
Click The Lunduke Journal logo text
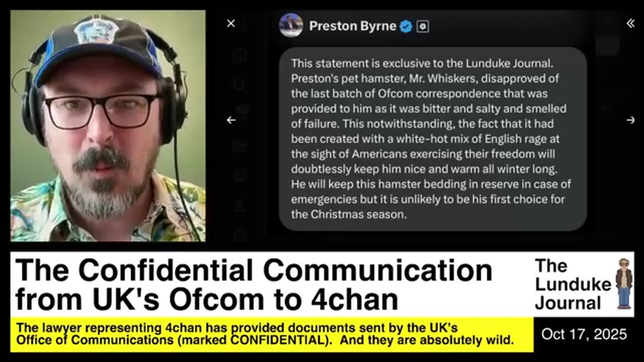tap(573, 284)
